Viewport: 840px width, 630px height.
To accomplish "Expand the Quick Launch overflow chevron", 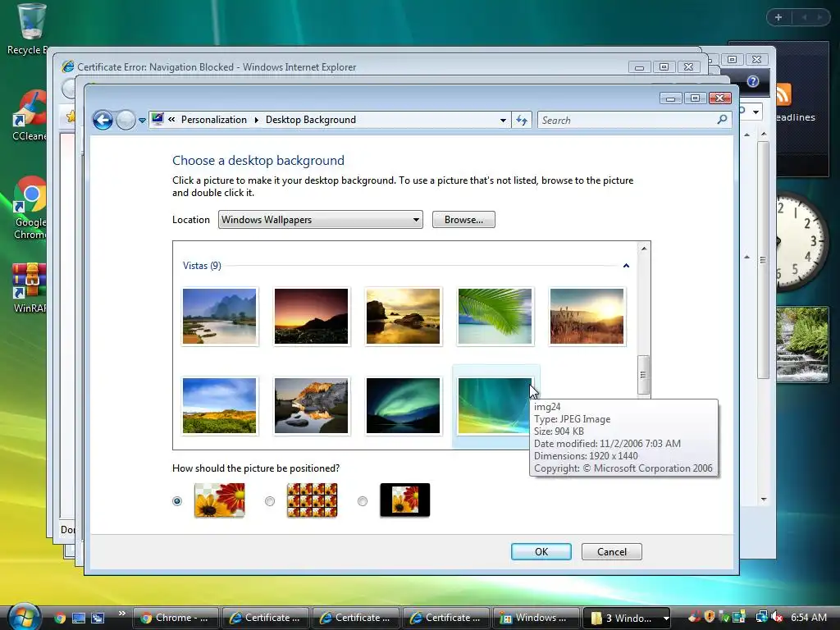I will [x=121, y=613].
